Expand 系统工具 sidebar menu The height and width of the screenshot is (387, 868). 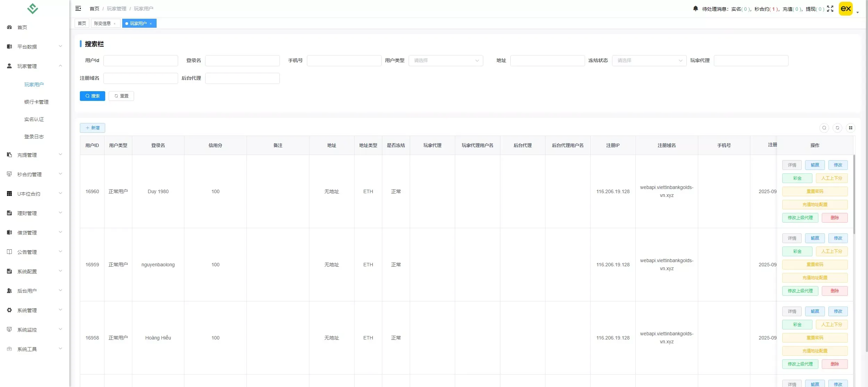click(35, 349)
